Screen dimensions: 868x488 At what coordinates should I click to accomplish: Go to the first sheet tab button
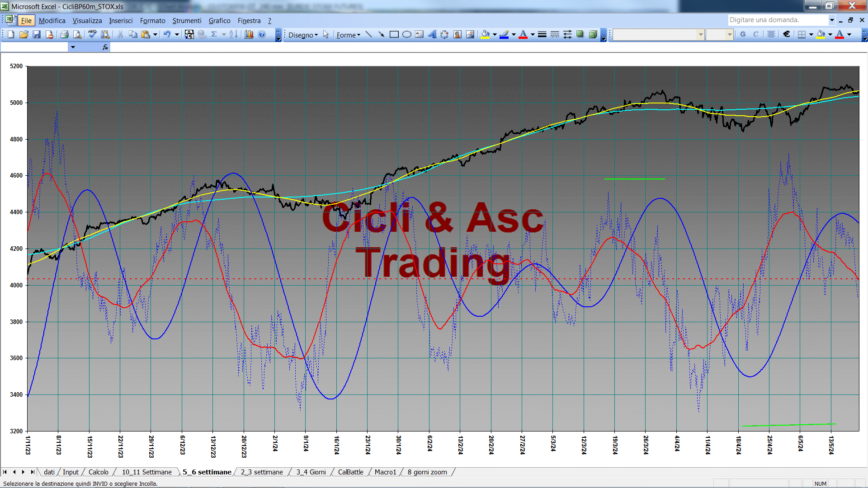(5, 472)
